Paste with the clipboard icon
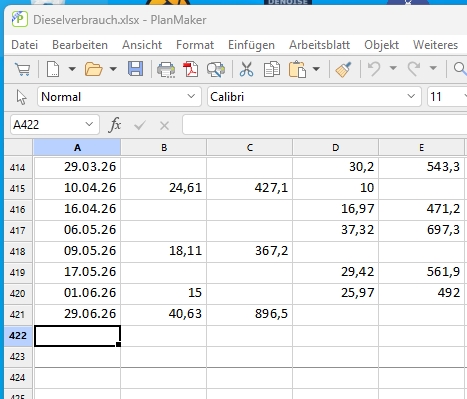The width and height of the screenshot is (467, 399). [x=297, y=69]
